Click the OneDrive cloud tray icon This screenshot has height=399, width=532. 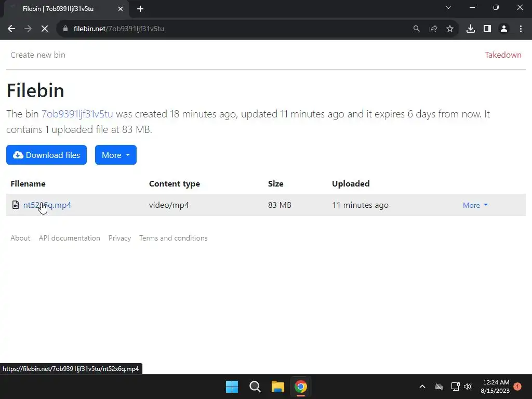click(439, 387)
